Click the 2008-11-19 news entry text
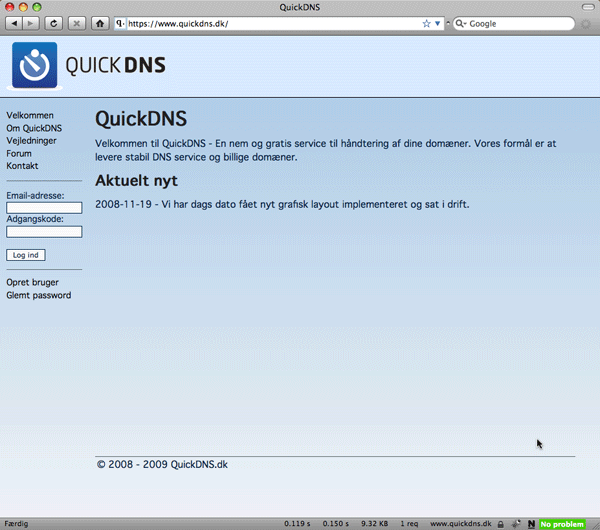 point(282,204)
